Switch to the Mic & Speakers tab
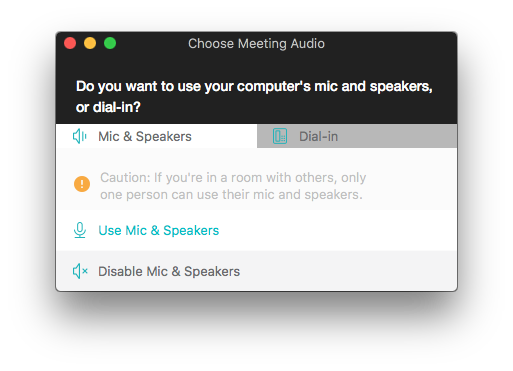Screen dimensions: 513x371 157,136
